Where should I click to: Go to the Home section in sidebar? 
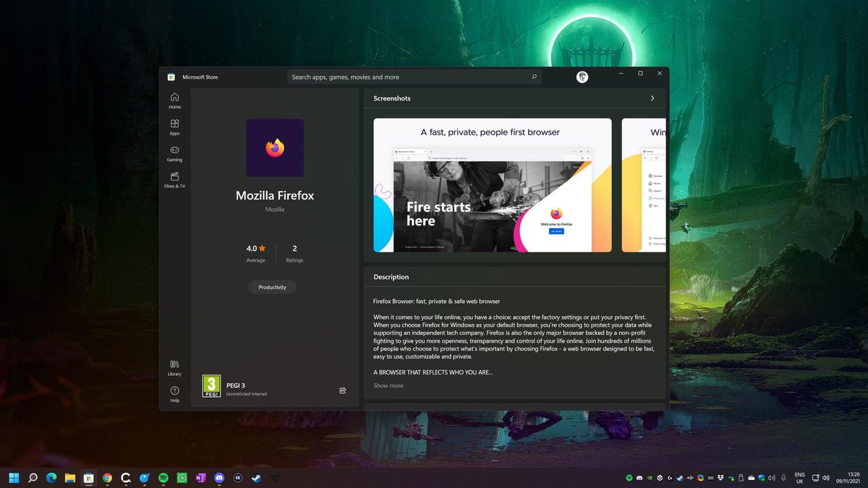point(174,100)
